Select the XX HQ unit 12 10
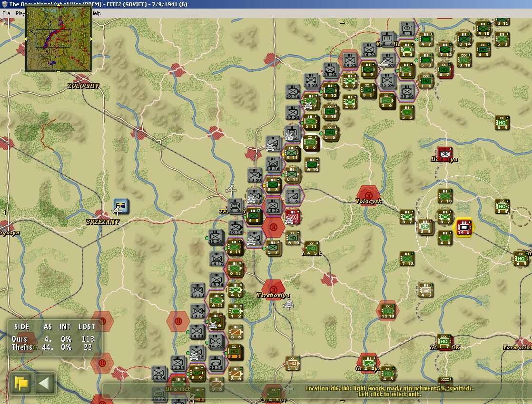Viewport: 532px width, 404px height. [387, 311]
